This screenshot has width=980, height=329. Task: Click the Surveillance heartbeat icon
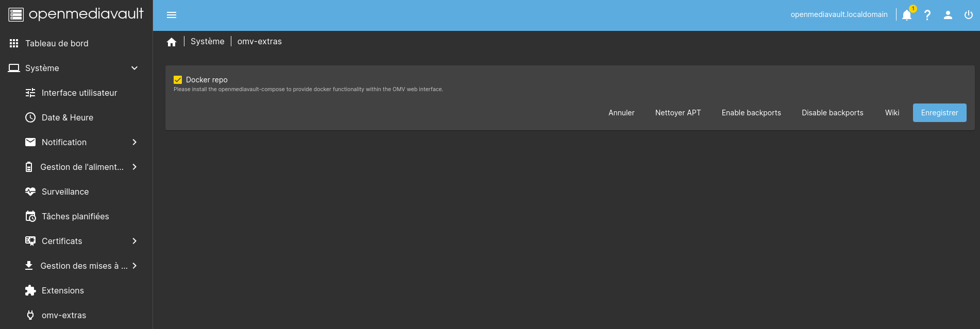coord(30,192)
